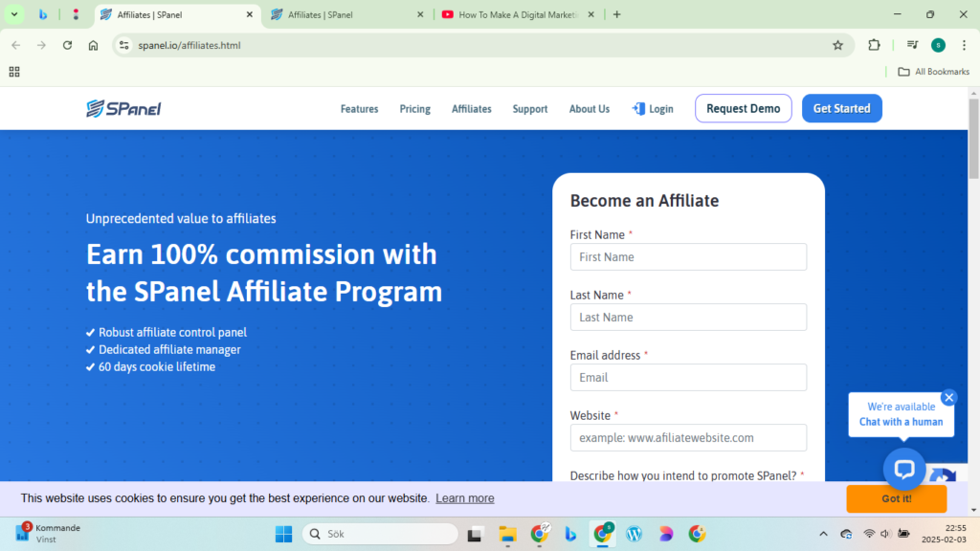The image size is (980, 551).
Task: Open the Wi-Fi network tray icon
Action: click(x=869, y=534)
